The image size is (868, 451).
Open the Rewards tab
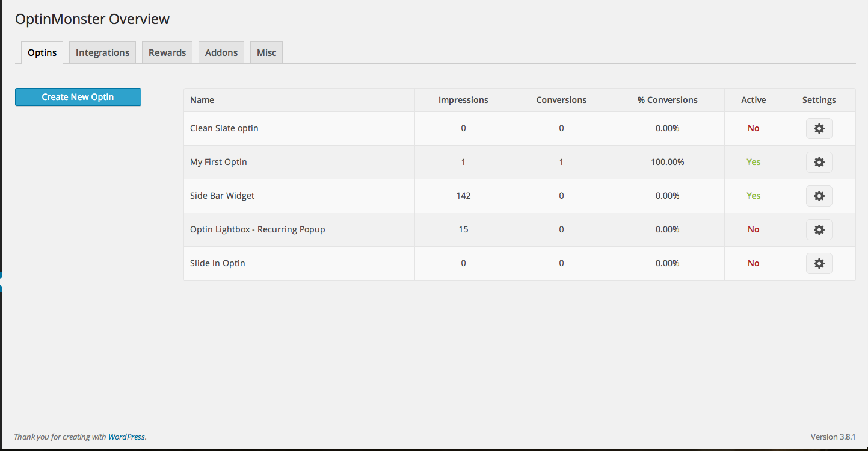coord(167,52)
